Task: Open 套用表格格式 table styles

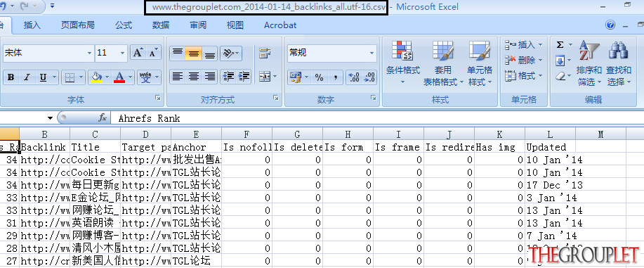Action: (443, 63)
